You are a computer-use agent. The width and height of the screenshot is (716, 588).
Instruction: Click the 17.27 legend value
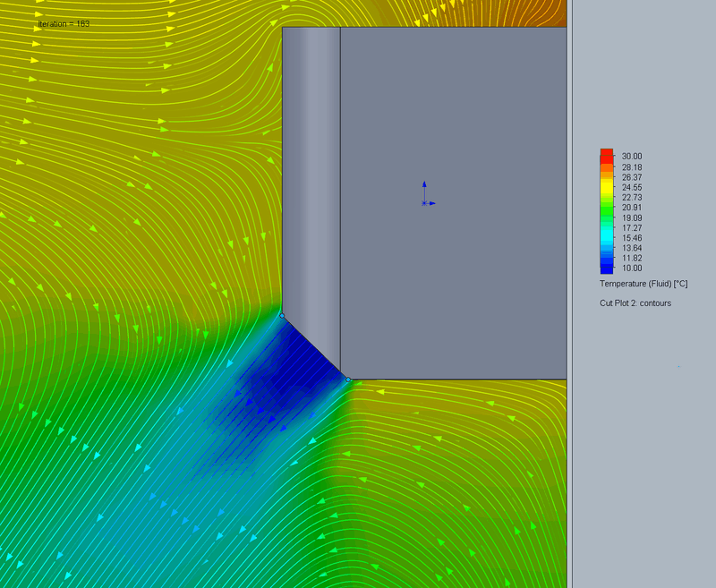click(x=632, y=228)
